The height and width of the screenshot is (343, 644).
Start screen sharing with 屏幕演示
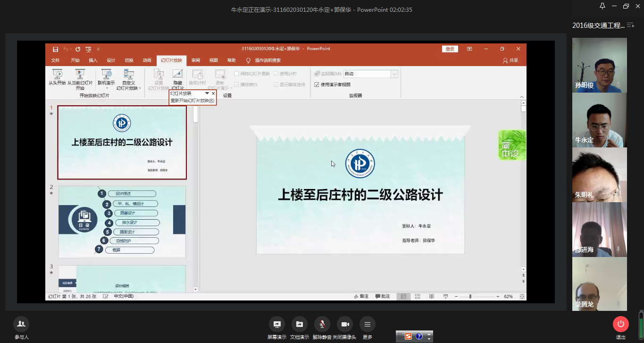click(x=276, y=324)
